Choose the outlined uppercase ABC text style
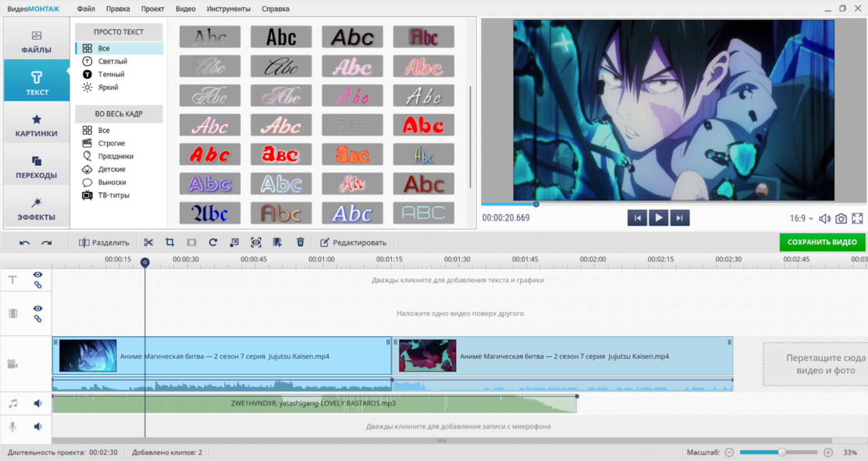868x461 pixels. pyautogui.click(x=423, y=213)
